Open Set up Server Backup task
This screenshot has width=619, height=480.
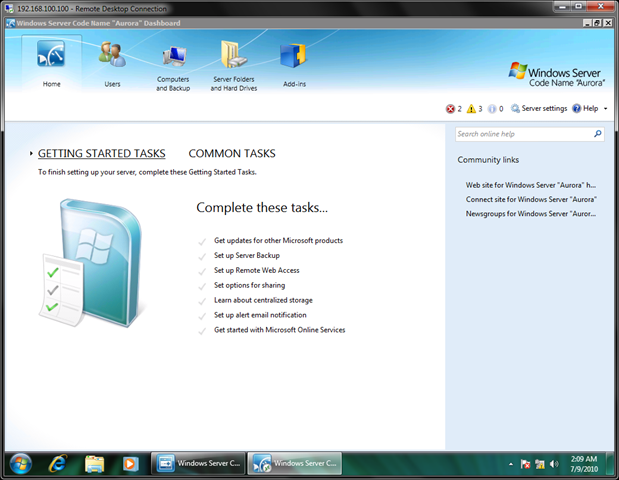coord(247,255)
